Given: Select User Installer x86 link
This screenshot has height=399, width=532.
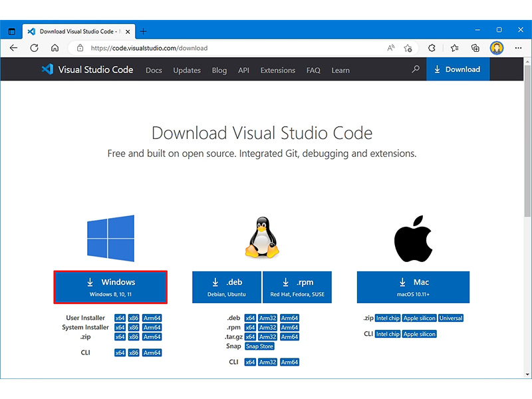Looking at the screenshot, I should 134,318.
